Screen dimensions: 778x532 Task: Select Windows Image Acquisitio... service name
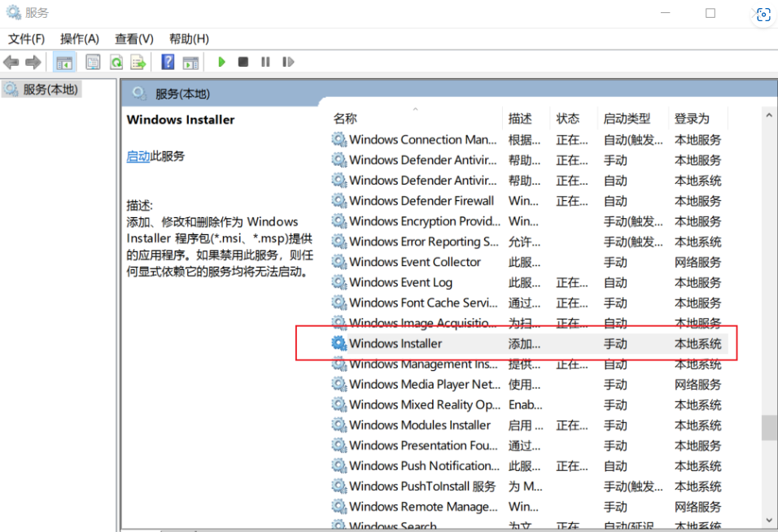click(422, 323)
